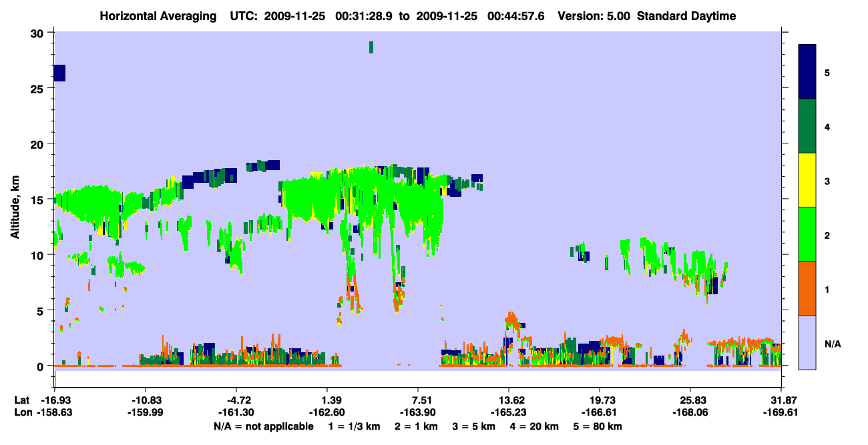This screenshot has width=868, height=445.
Task: Click the y-axis tick label 20
Action: (38, 143)
